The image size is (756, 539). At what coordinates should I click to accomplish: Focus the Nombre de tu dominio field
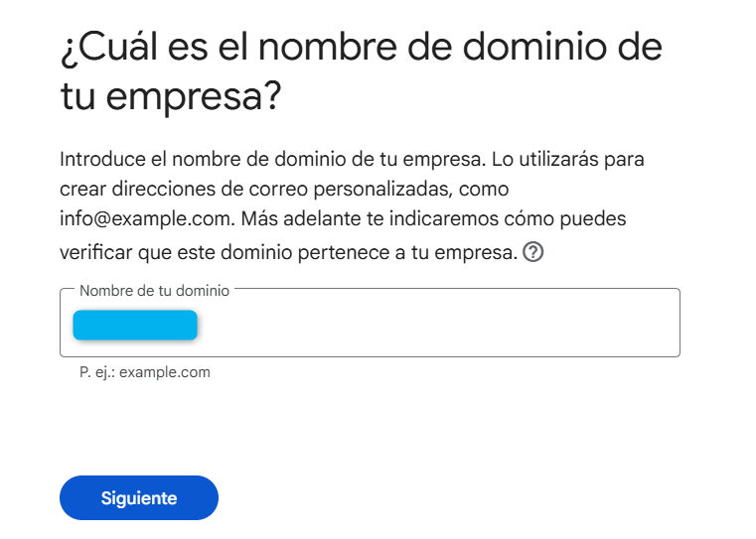tap(370, 323)
